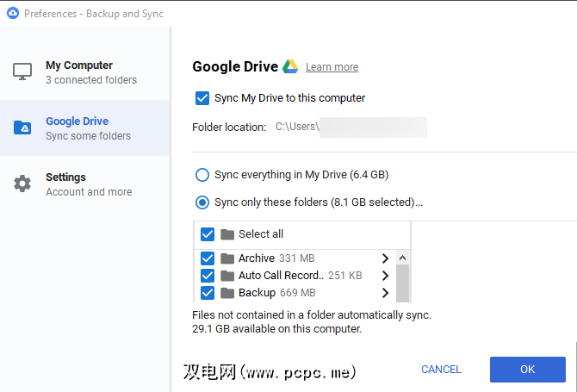The image size is (577, 392).
Task: Click the Backup and Sync cloud icon in title bar
Action: point(13,13)
